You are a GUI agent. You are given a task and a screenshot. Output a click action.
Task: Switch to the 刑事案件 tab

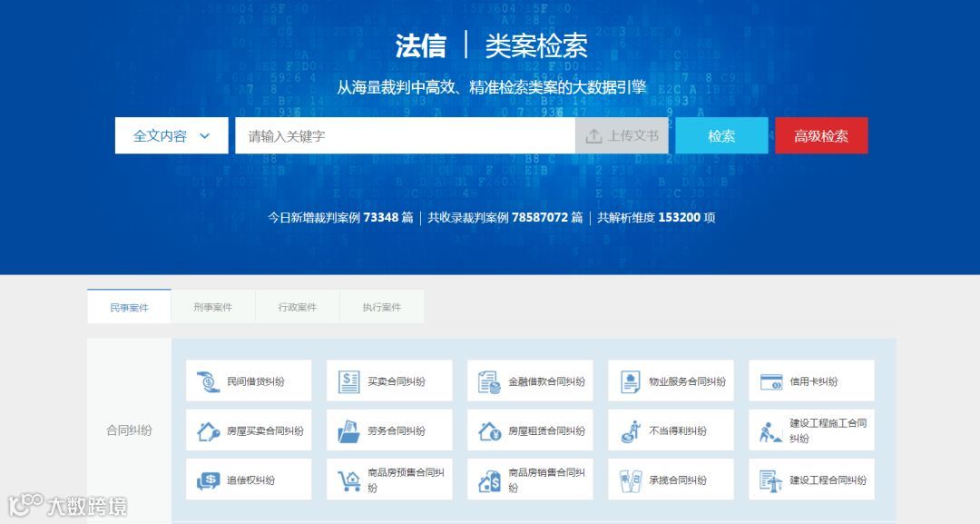click(x=212, y=307)
